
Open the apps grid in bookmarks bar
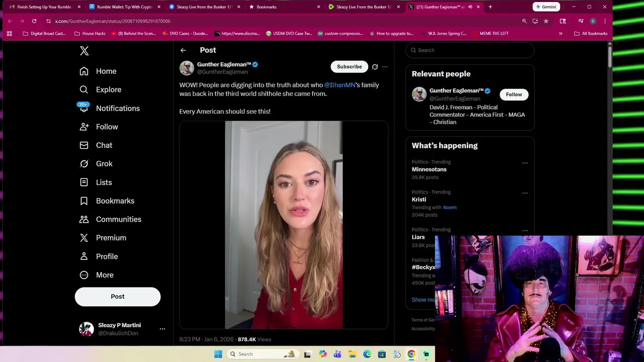9,33
